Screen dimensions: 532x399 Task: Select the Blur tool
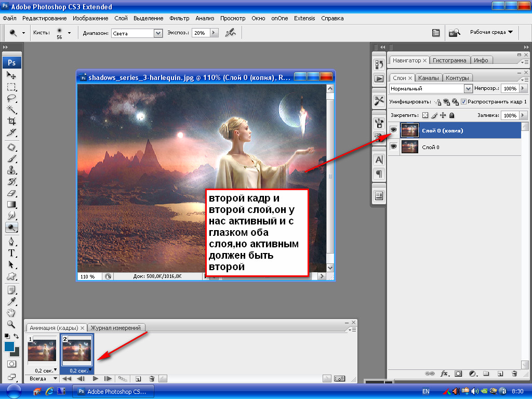pyautogui.click(x=11, y=216)
